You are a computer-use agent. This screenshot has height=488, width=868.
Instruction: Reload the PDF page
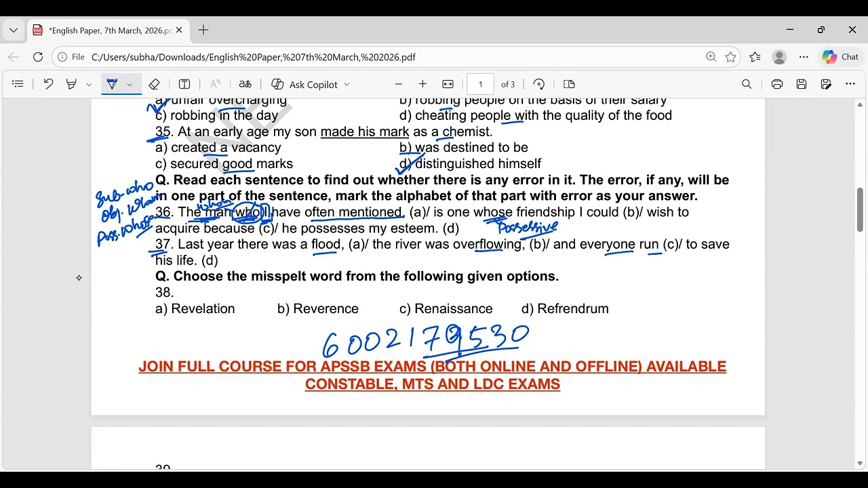[38, 57]
